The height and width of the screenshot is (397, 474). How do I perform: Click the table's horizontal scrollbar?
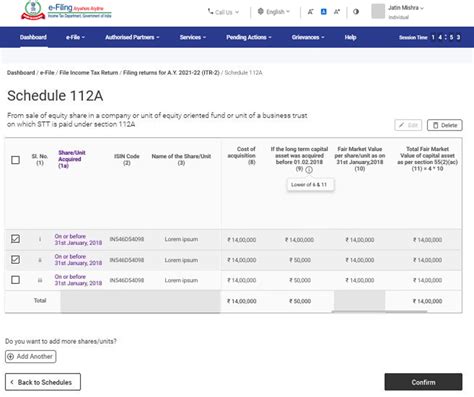[379, 312]
